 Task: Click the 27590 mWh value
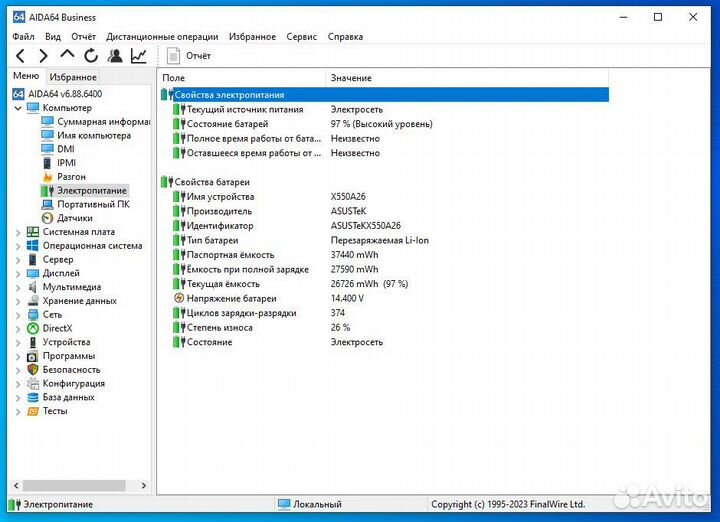(x=354, y=269)
